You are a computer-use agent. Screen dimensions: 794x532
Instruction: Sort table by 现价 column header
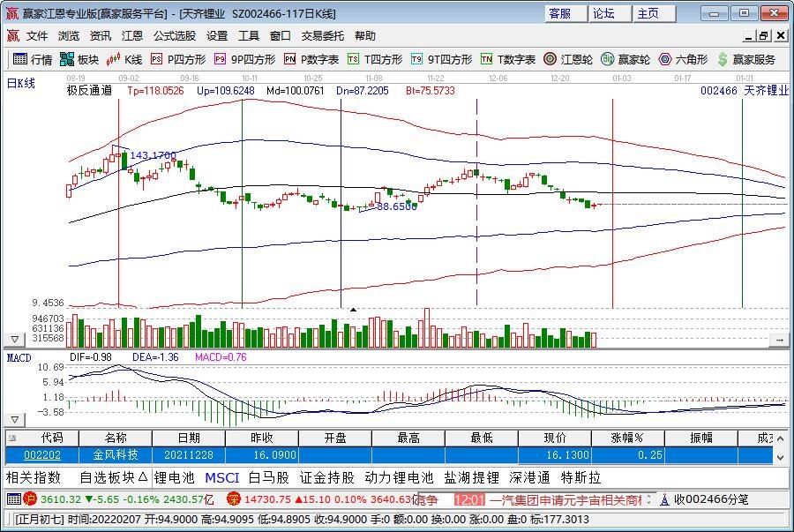(x=555, y=438)
